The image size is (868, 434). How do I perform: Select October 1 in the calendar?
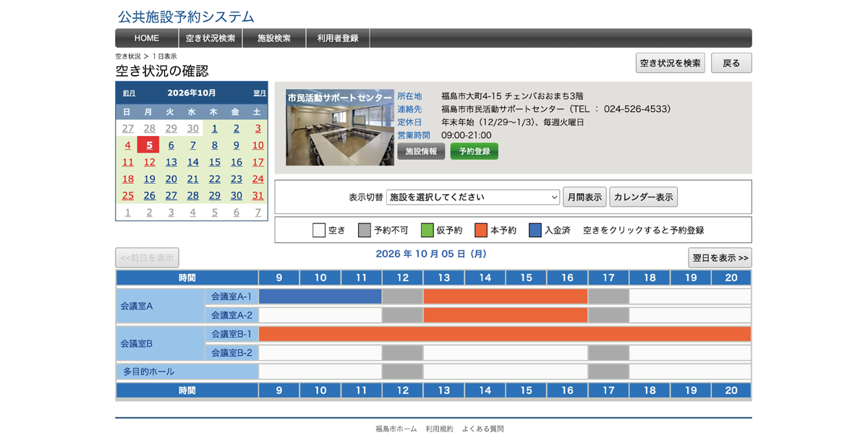coord(214,128)
